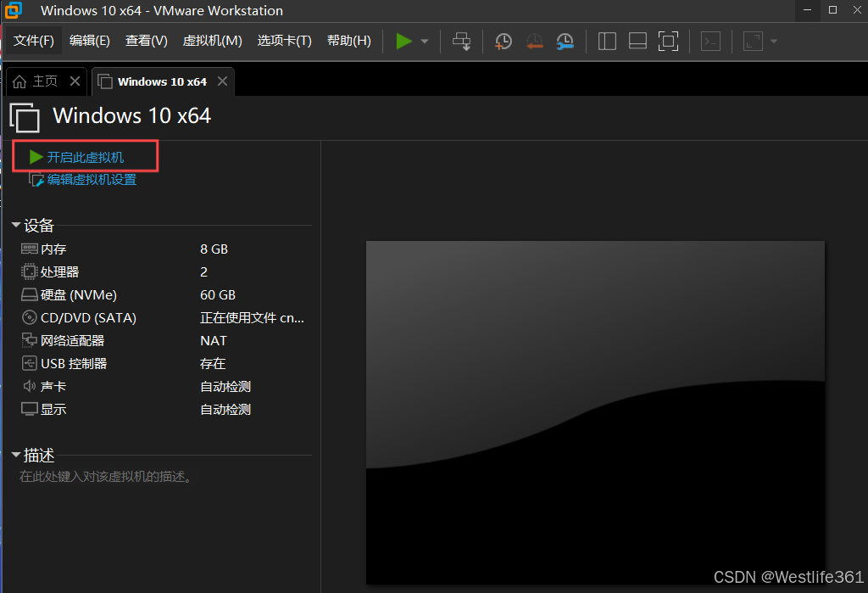Image resolution: width=868 pixels, height=593 pixels.
Task: Take a snapshot using the clock-plus icon
Action: 504,41
